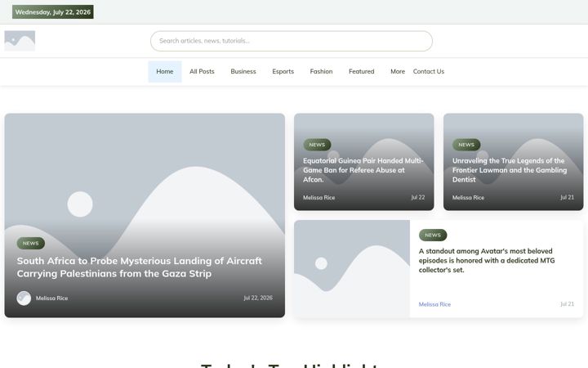Open the thumbnail image of the Avatar MTG article
Screen dimensions: 588x368
pyautogui.click(x=352, y=269)
